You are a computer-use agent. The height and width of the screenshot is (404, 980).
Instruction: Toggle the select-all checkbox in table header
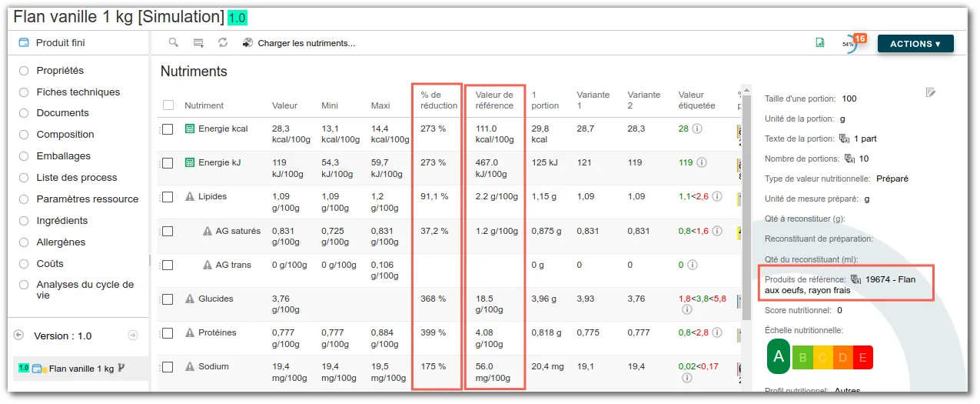[168, 105]
